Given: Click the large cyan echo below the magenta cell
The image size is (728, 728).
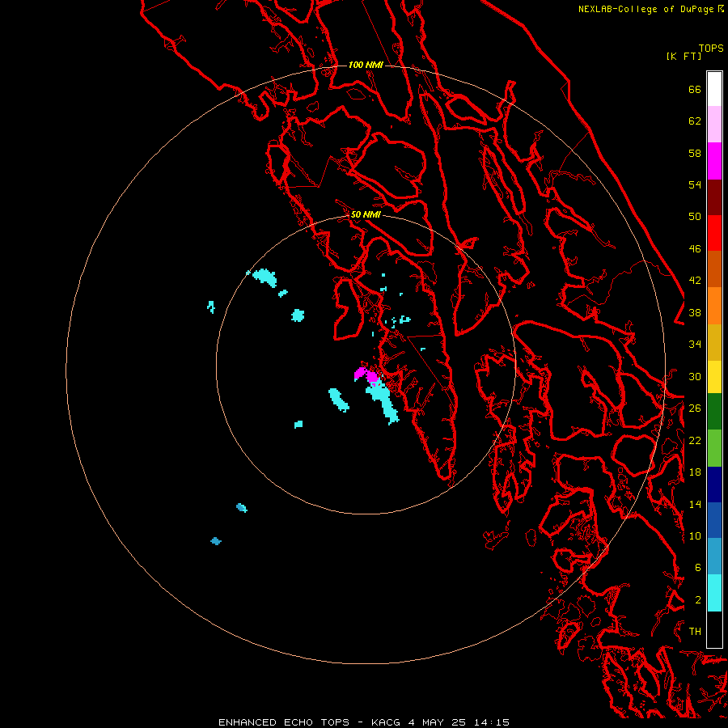Looking at the screenshot, I should tap(383, 402).
